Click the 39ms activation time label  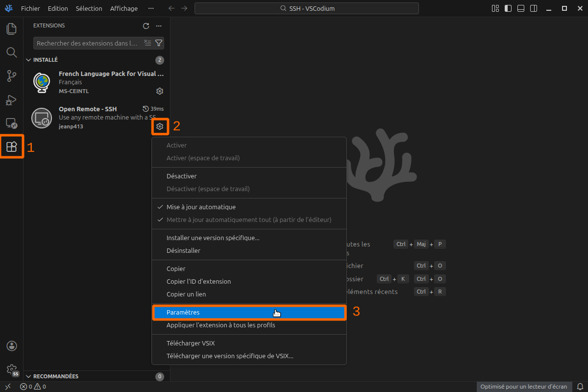coord(153,109)
